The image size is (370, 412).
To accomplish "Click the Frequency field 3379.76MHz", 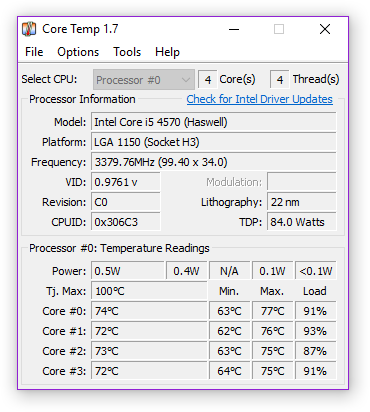I will click(x=214, y=162).
